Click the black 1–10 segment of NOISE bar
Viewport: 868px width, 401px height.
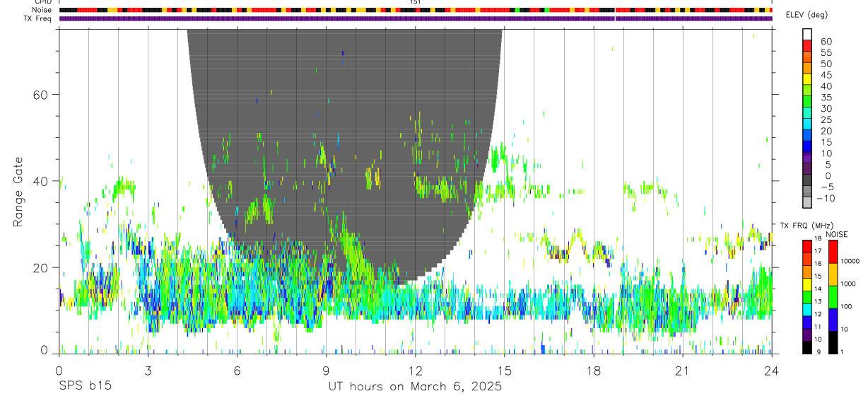point(833,342)
